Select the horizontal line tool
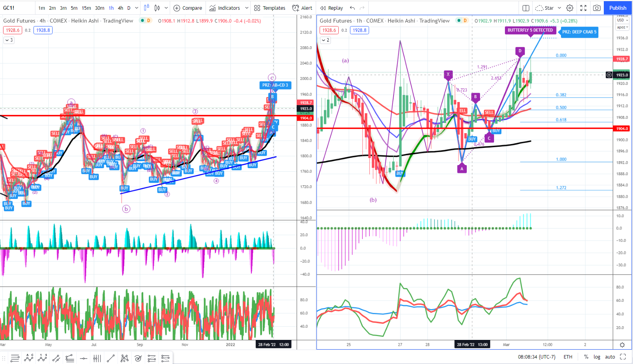The width and height of the screenshot is (633, 364). (83, 358)
